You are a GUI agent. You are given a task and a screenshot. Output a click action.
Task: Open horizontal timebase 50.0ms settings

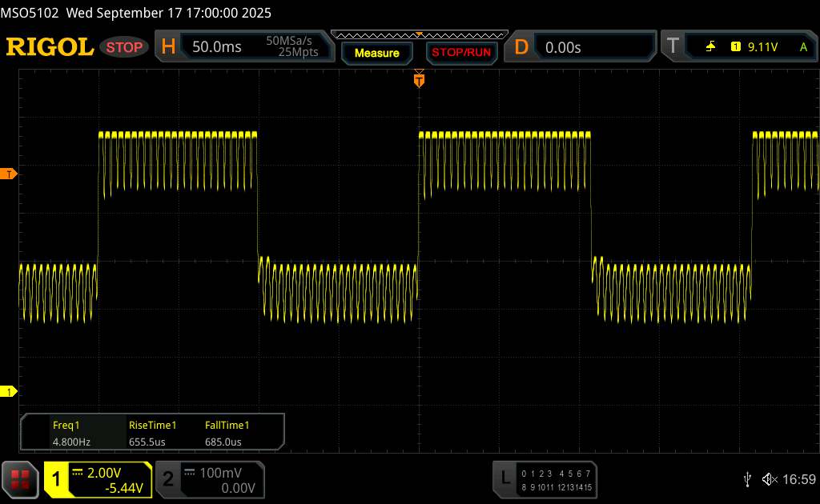(x=243, y=47)
